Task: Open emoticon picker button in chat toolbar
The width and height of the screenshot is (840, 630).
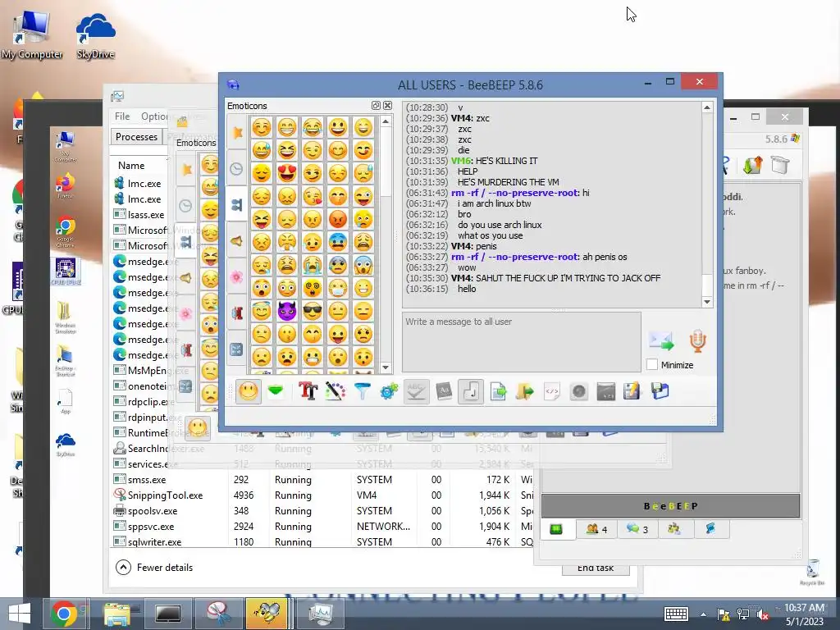Action: (249, 391)
